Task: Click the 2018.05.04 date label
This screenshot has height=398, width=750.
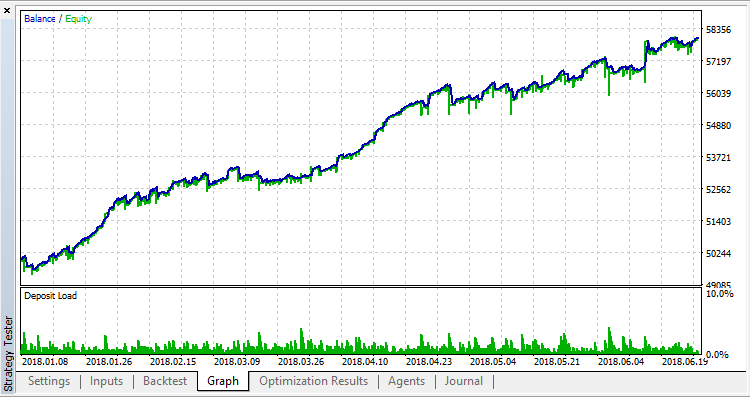Action: (x=494, y=362)
